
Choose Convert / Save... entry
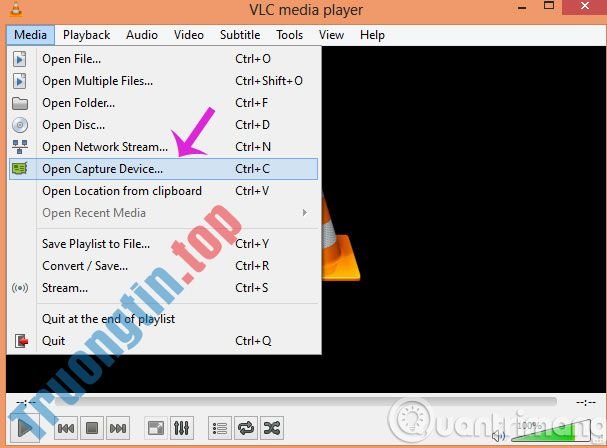(x=163, y=266)
